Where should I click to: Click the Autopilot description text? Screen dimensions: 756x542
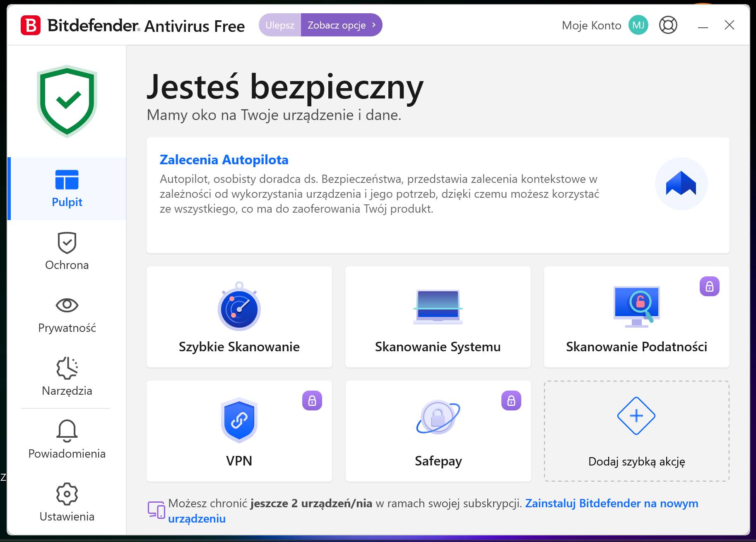(380, 194)
